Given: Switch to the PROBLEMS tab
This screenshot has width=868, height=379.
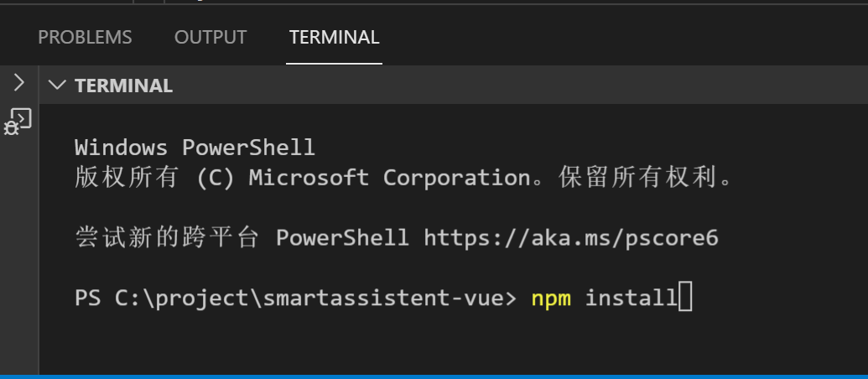Looking at the screenshot, I should [85, 37].
